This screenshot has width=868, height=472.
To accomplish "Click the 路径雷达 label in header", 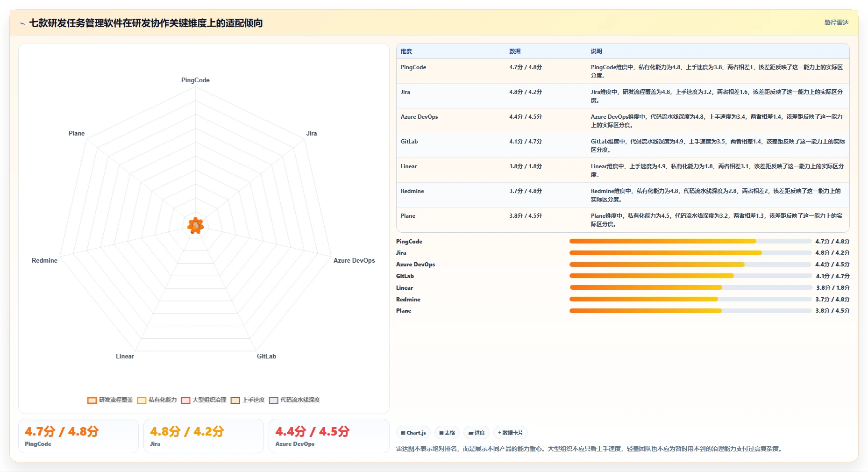I will tap(836, 22).
